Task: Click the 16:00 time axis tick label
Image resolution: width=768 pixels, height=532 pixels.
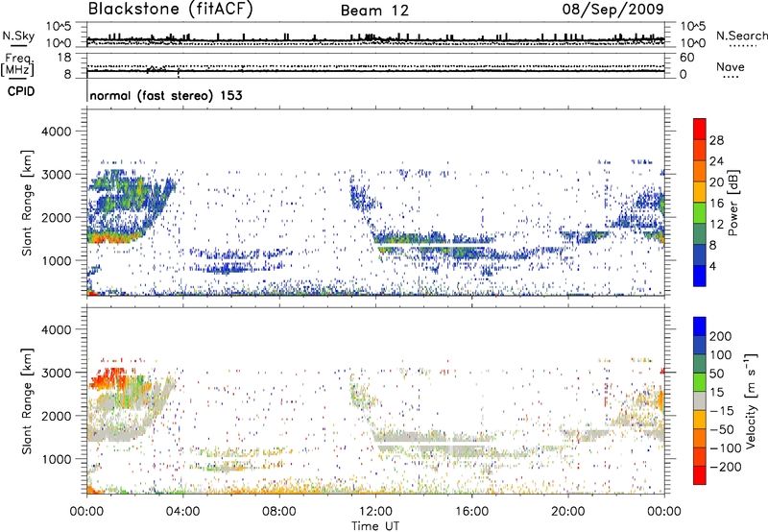Action: click(471, 512)
